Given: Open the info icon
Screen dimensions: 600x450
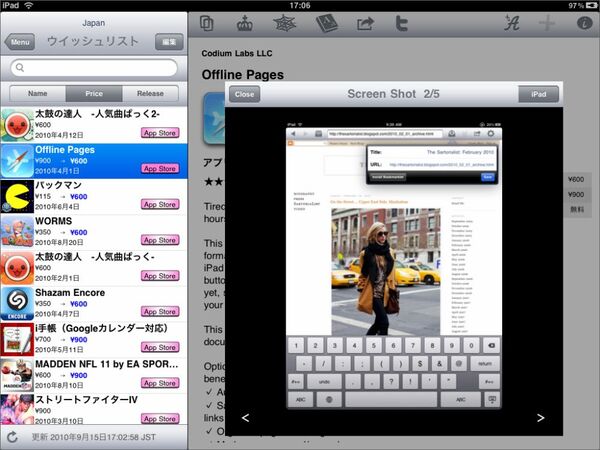Looking at the screenshot, I should coord(584,23).
